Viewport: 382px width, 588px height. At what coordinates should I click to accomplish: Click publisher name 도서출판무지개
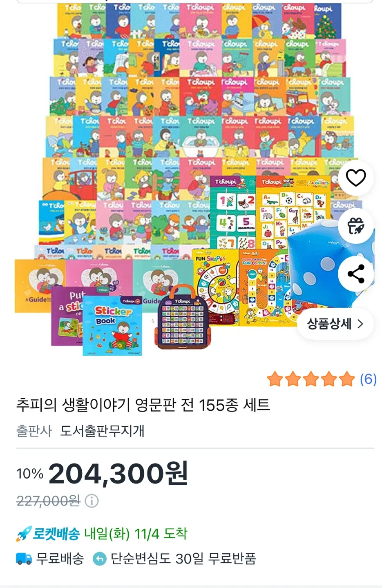pyautogui.click(x=102, y=431)
